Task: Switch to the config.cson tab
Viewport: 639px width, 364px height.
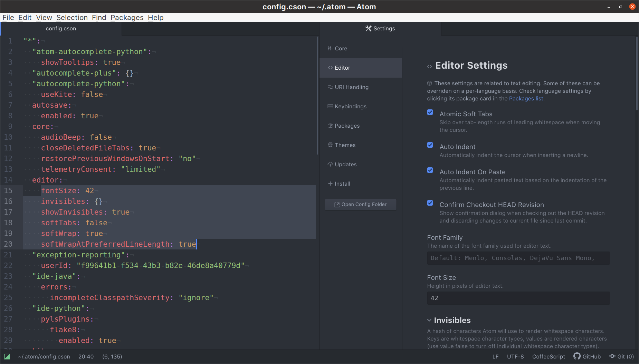Action: pos(61,29)
